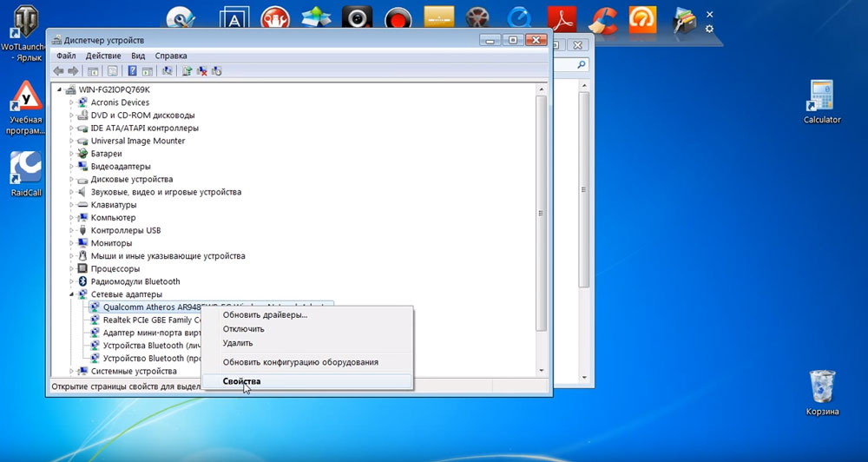Select the Universal Image Mounter item
The height and width of the screenshot is (462, 868).
coord(138,141)
